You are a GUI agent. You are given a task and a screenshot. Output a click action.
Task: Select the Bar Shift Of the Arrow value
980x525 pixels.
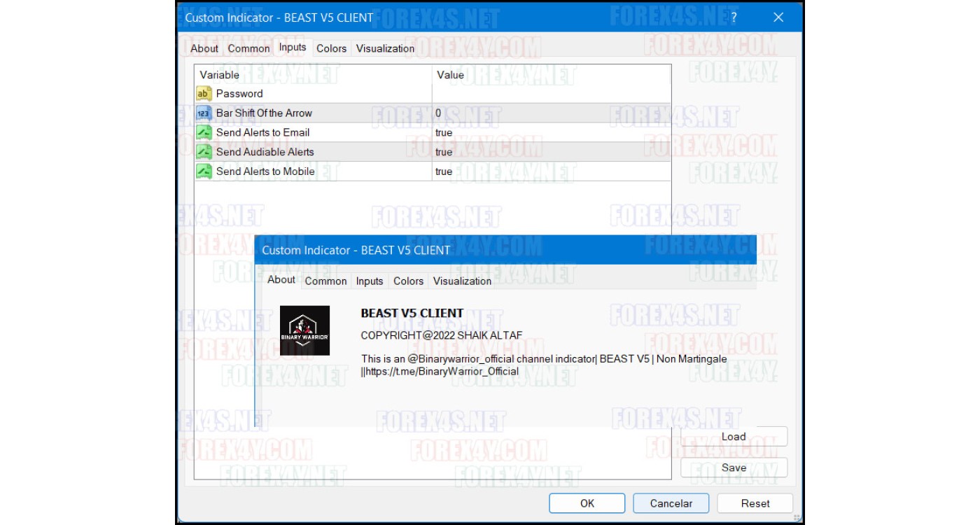[551, 113]
